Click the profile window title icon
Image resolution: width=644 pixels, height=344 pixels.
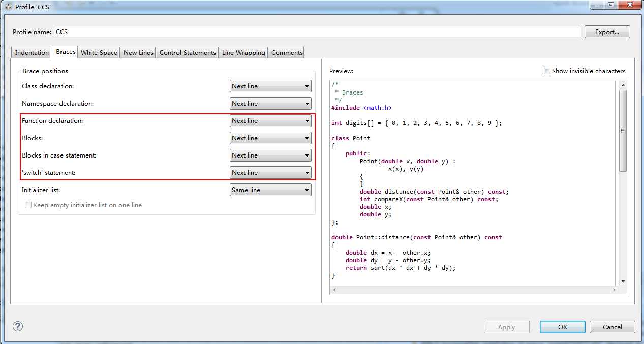pyautogui.click(x=8, y=7)
